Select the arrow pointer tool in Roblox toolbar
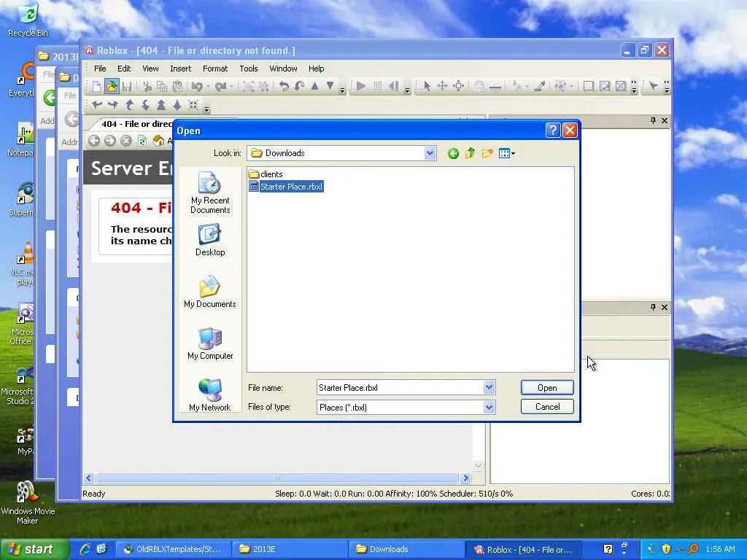Viewport: 747px width, 560px height. (x=427, y=86)
